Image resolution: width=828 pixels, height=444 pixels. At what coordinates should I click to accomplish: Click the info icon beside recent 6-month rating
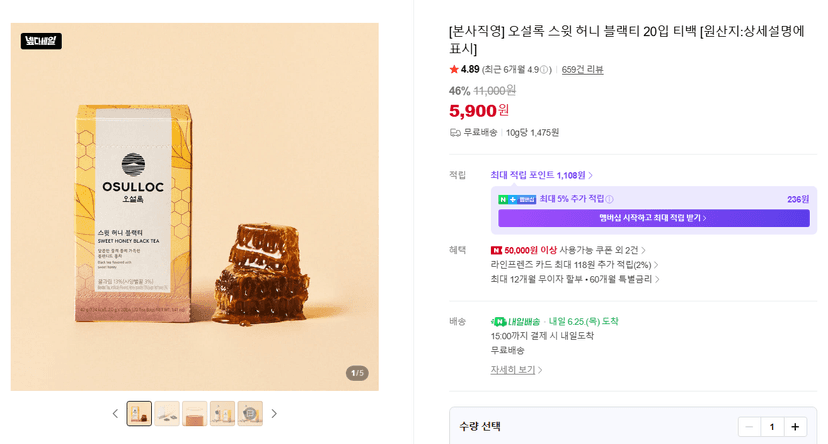click(x=544, y=70)
